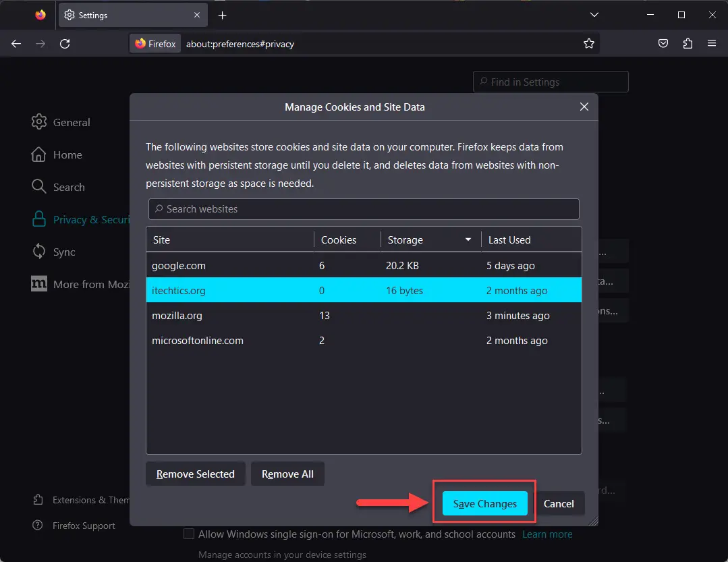
Task: Click the magnifier icon beside Search category
Action: [x=38, y=186]
